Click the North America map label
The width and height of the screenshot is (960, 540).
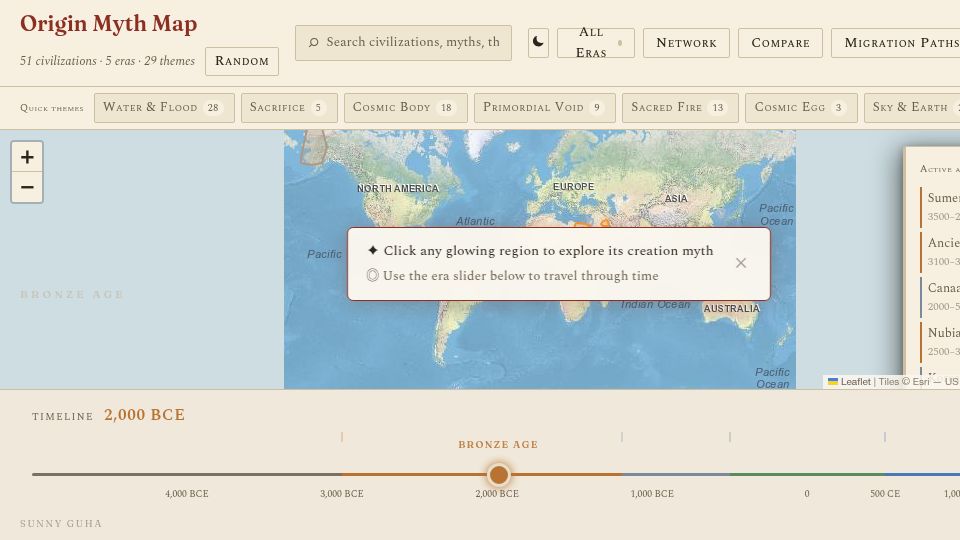pyautogui.click(x=398, y=189)
